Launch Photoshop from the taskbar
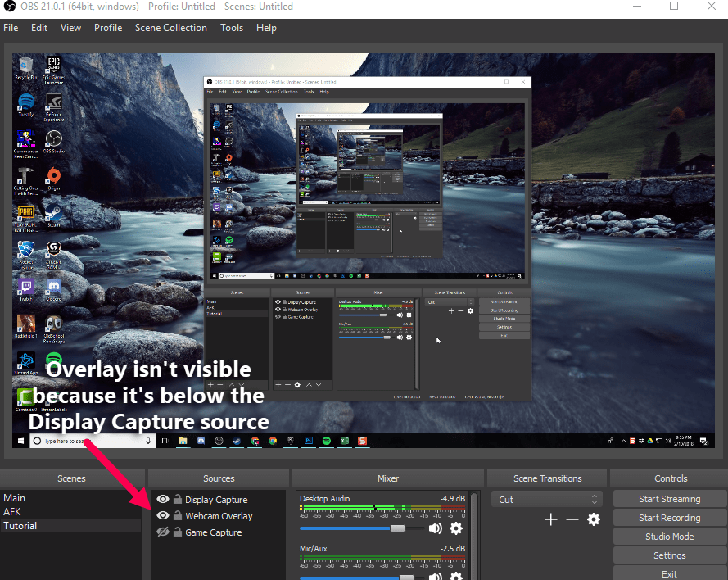728x580 pixels. [309, 441]
